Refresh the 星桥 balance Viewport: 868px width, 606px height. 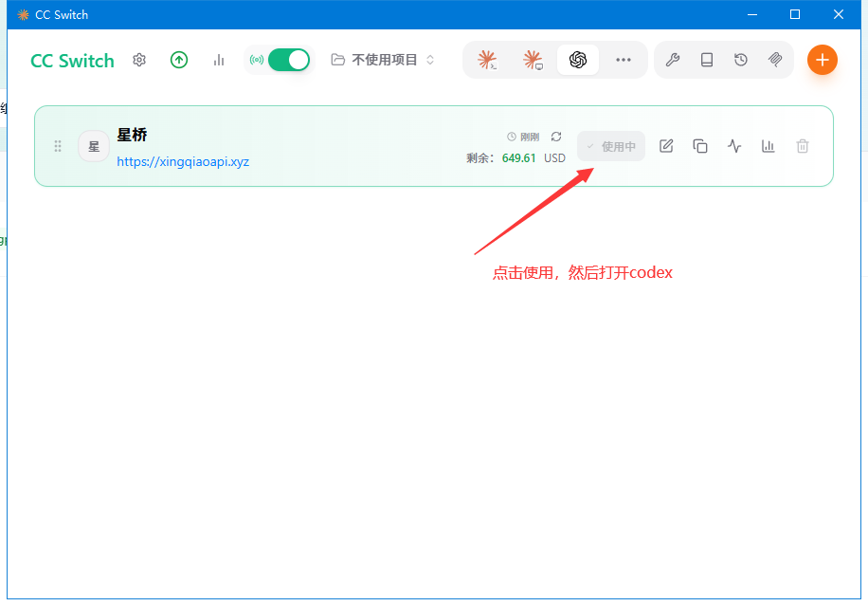[x=556, y=137]
